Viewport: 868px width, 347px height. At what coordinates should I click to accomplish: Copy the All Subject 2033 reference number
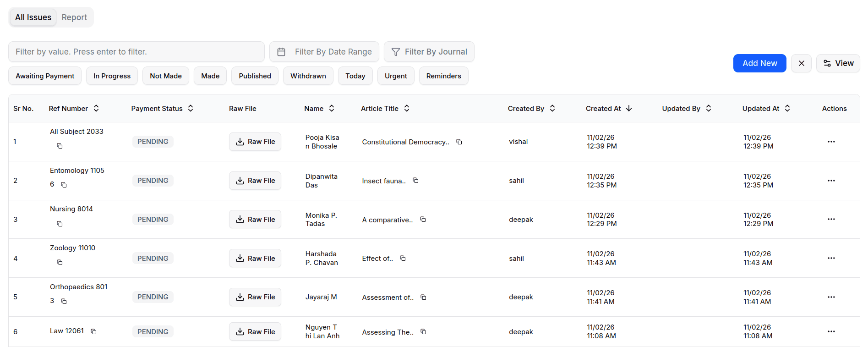(x=60, y=146)
